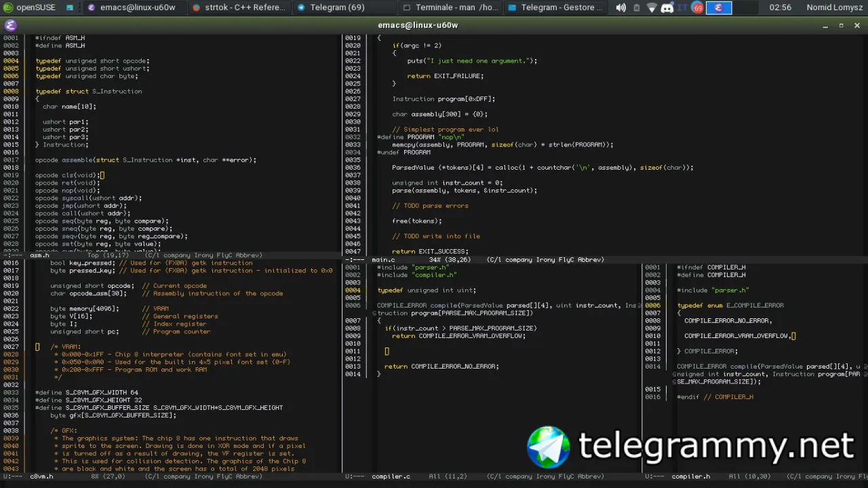This screenshot has height=488, width=868.
Task: Click 'return COMPILE_ERROR_VRAM_OVERFLOW;' in compiler.c
Action: 458,335
